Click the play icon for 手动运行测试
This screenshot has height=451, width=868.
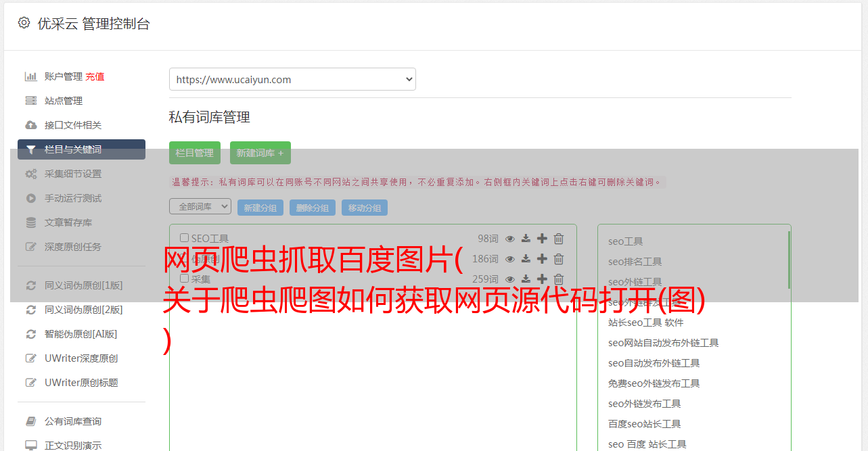[30, 198]
